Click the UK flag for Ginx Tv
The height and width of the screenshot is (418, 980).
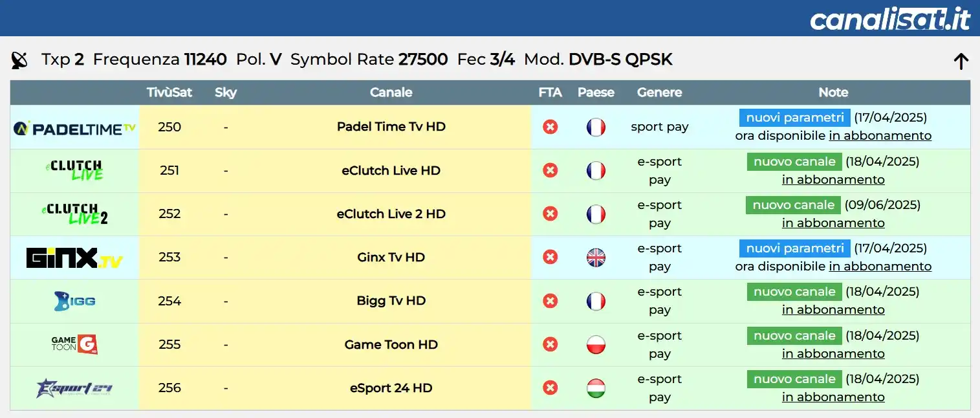pyautogui.click(x=596, y=258)
